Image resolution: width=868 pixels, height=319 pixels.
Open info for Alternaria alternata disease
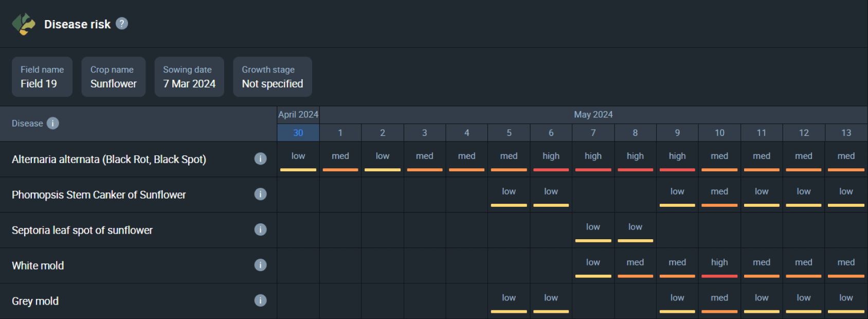point(261,159)
